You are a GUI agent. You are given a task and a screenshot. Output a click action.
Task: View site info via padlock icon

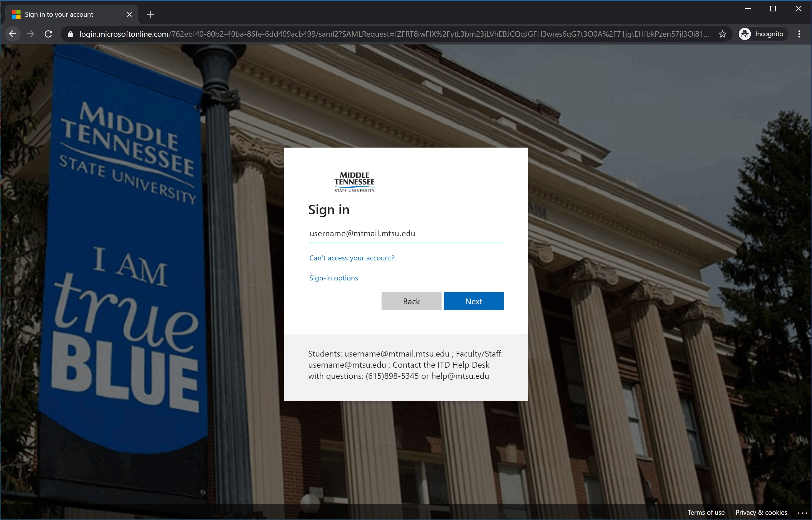click(70, 34)
